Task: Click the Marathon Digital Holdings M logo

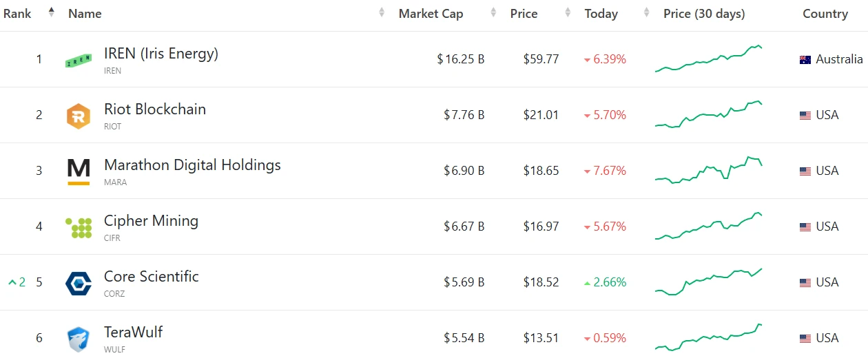Action: 79,171
